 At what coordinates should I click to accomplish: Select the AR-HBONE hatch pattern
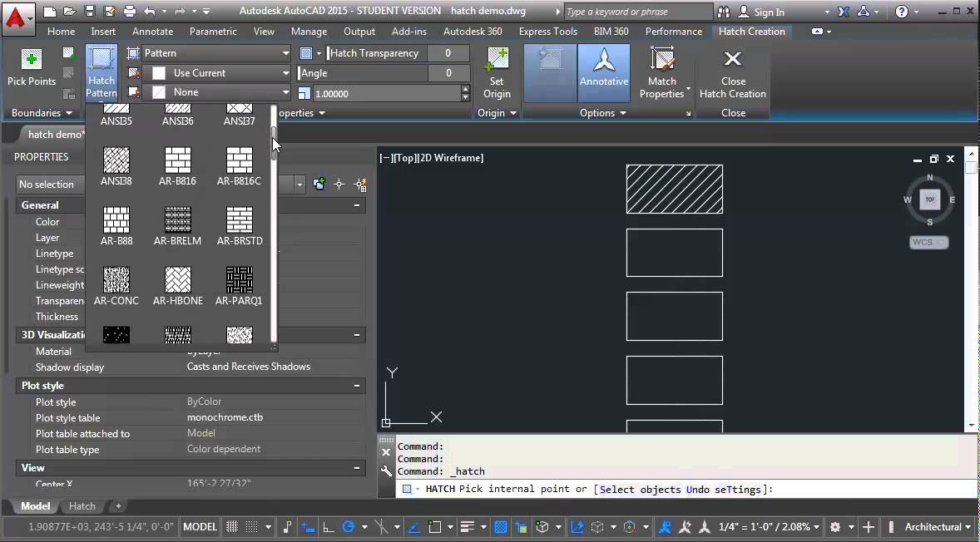pos(177,286)
